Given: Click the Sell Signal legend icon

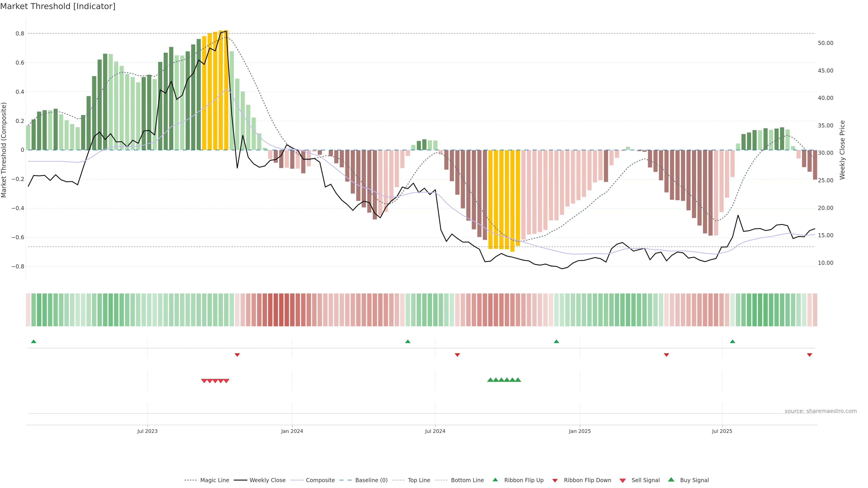Looking at the screenshot, I should pyautogui.click(x=623, y=481).
